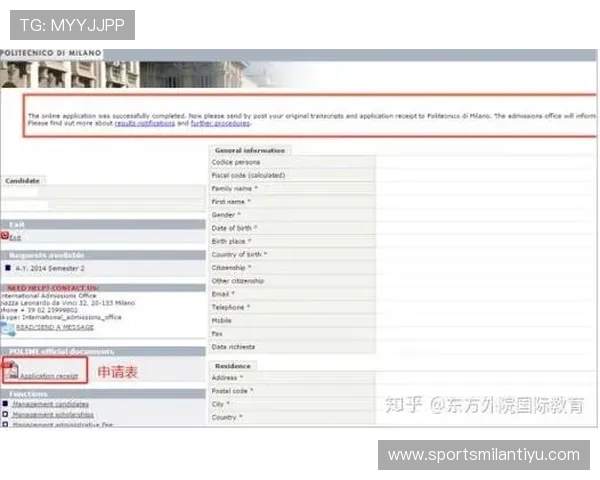This screenshot has width=600, height=480.
Task: Click the Postal code label
Action: pos(232,391)
